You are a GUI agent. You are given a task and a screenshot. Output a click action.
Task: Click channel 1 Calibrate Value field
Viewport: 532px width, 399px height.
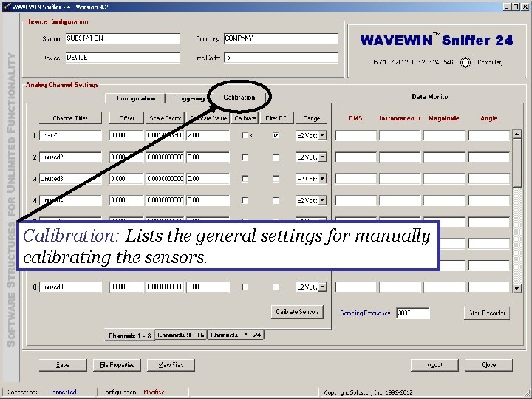point(208,136)
